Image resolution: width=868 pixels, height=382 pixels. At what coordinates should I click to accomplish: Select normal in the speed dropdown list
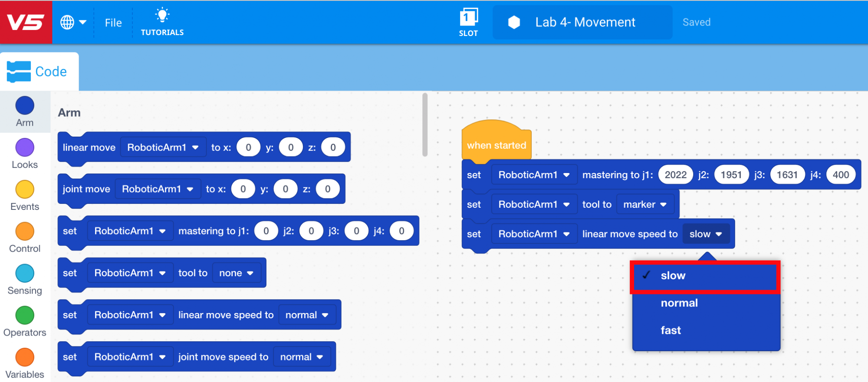pos(679,303)
